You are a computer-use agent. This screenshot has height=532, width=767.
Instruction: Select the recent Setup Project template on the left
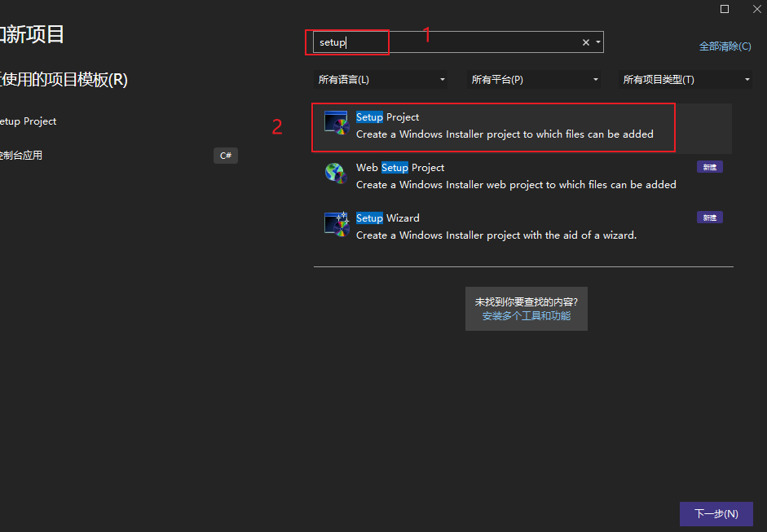tap(28, 121)
